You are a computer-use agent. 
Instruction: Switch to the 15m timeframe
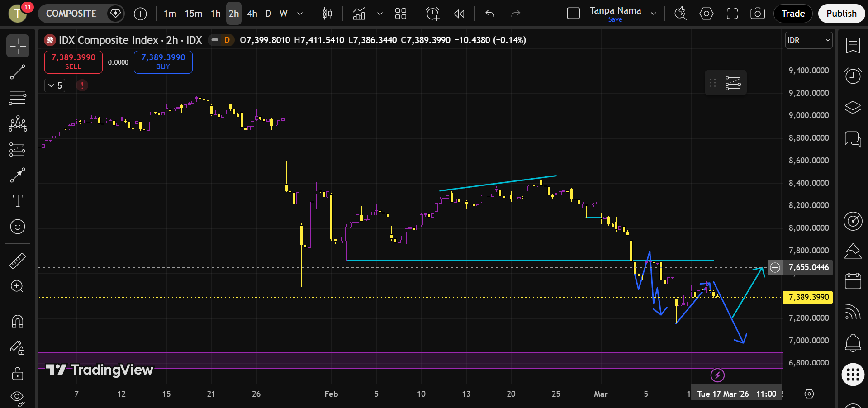click(x=193, y=14)
